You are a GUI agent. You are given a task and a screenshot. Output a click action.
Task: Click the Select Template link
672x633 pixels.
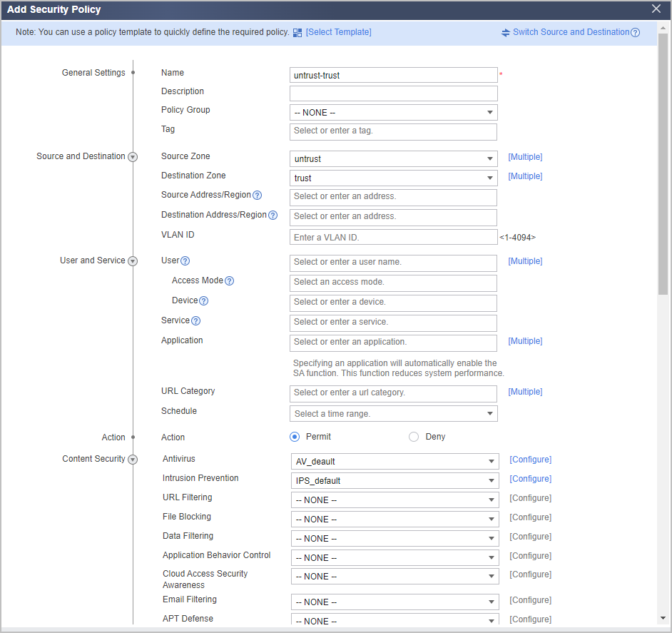pos(339,32)
